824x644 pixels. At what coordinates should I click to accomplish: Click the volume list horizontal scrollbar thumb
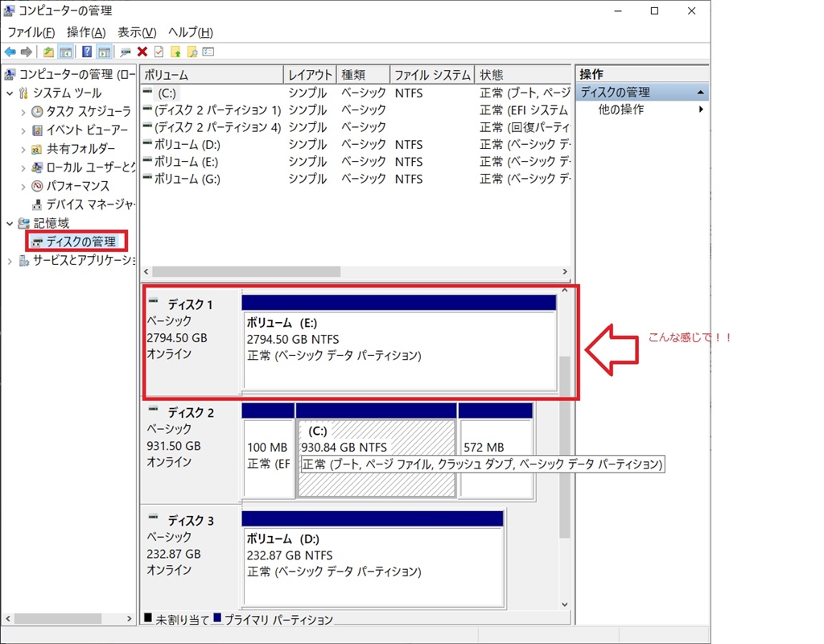pos(246,272)
